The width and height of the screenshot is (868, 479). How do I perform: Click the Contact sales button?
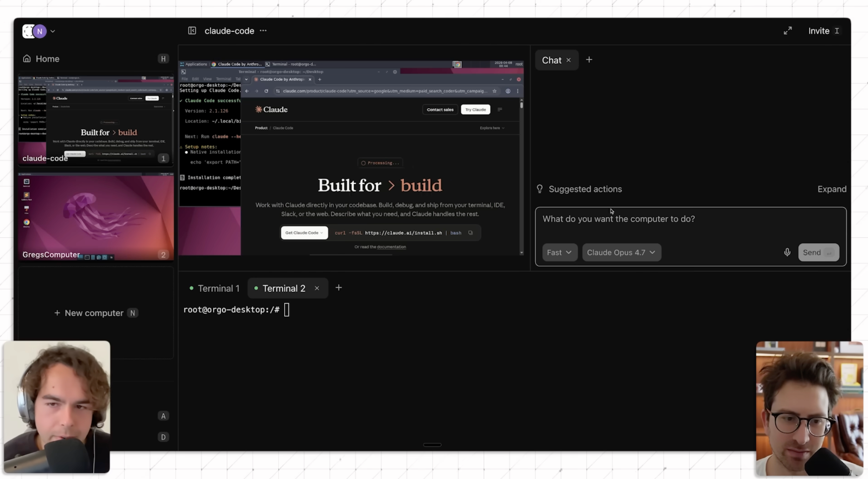click(x=440, y=110)
